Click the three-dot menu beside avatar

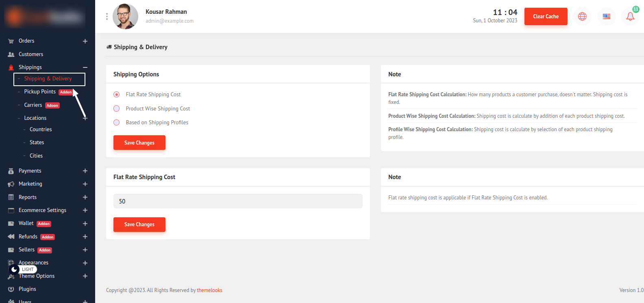point(107,16)
